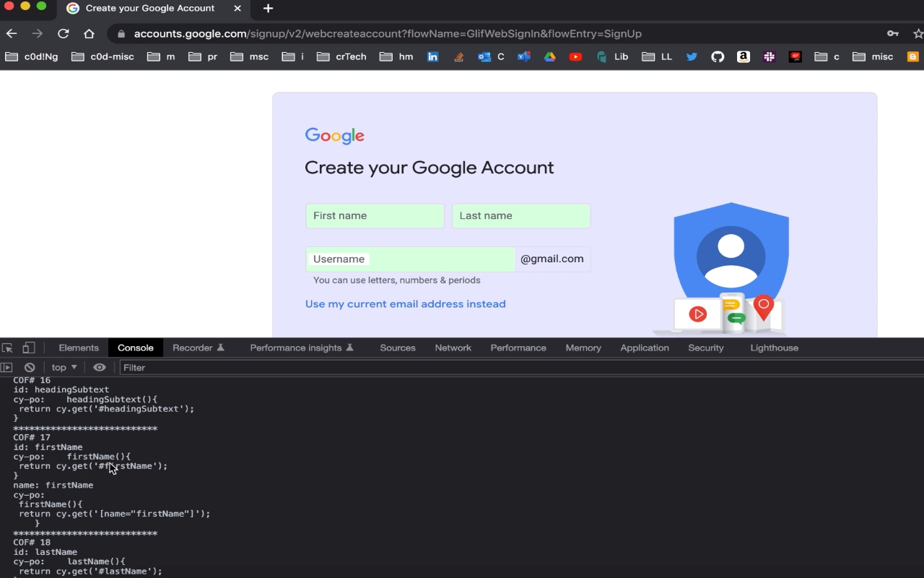
Task: Open the red-and-black icon bookmark
Action: click(796, 56)
